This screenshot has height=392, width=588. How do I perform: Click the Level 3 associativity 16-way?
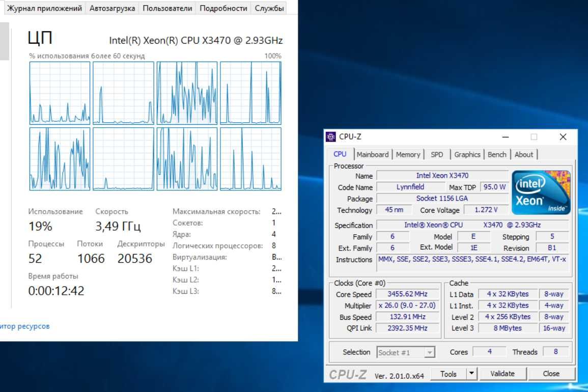pos(554,328)
